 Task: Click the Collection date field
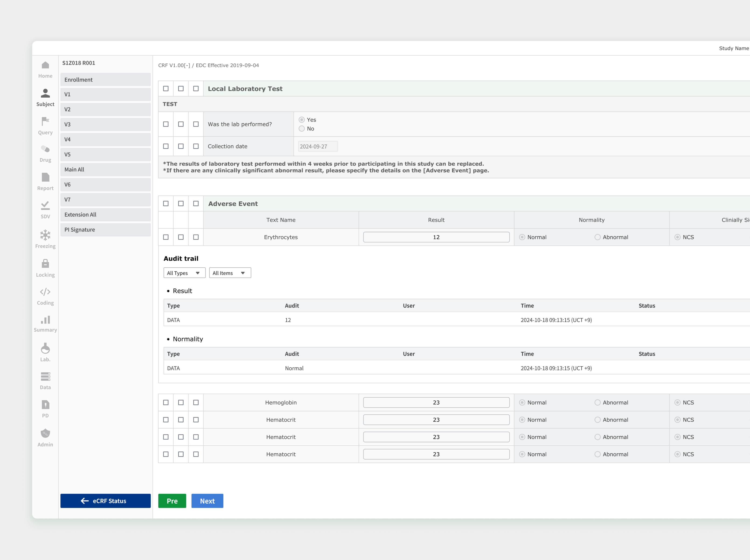point(317,147)
